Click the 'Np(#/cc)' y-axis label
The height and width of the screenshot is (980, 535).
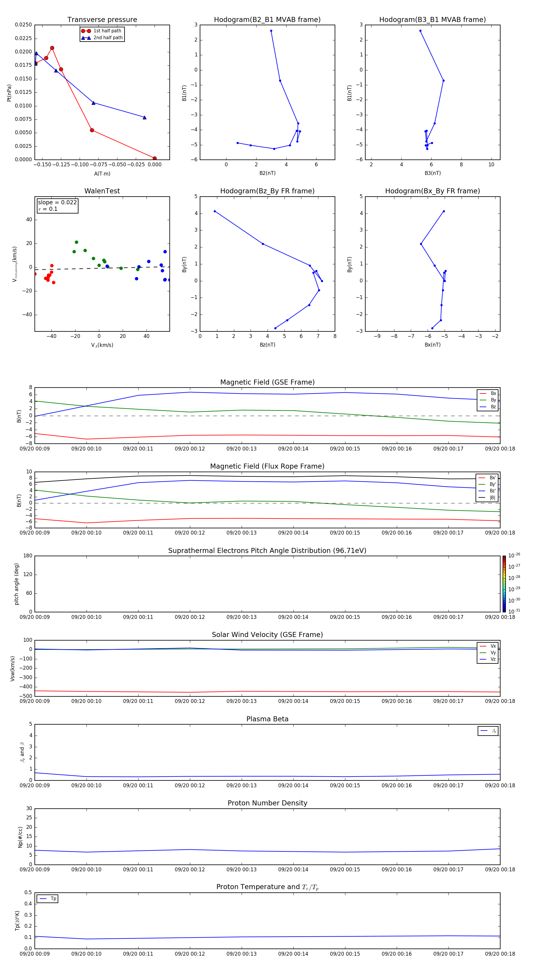20,837
